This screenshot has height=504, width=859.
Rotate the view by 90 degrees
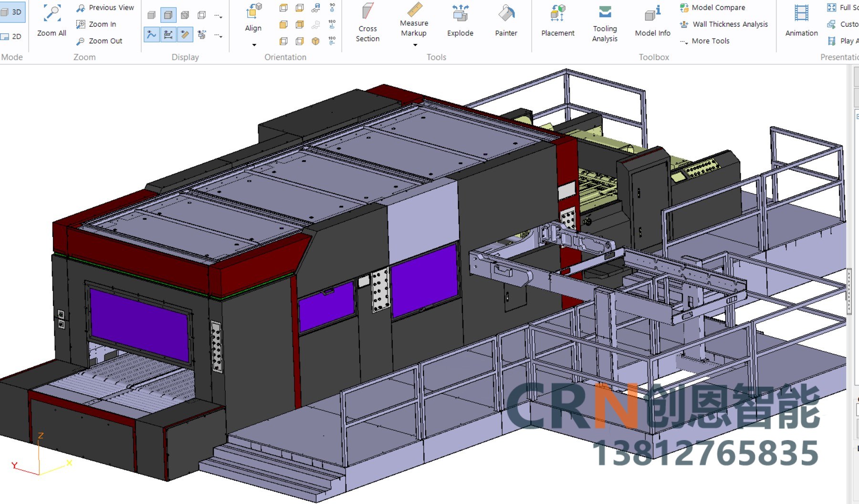332,8
